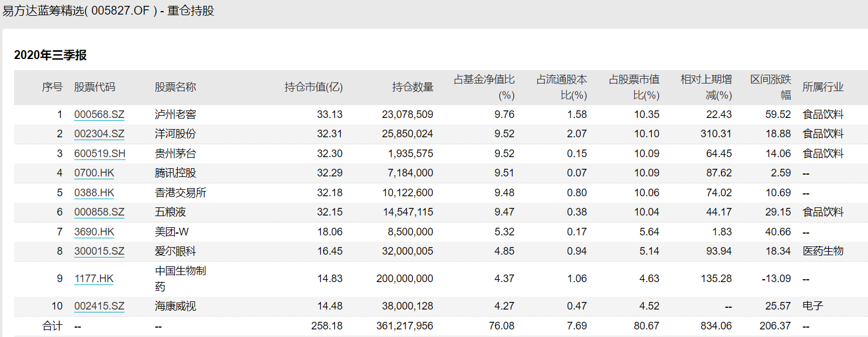Click the 600519.SH stock code link
868x337 pixels.
[x=99, y=154]
